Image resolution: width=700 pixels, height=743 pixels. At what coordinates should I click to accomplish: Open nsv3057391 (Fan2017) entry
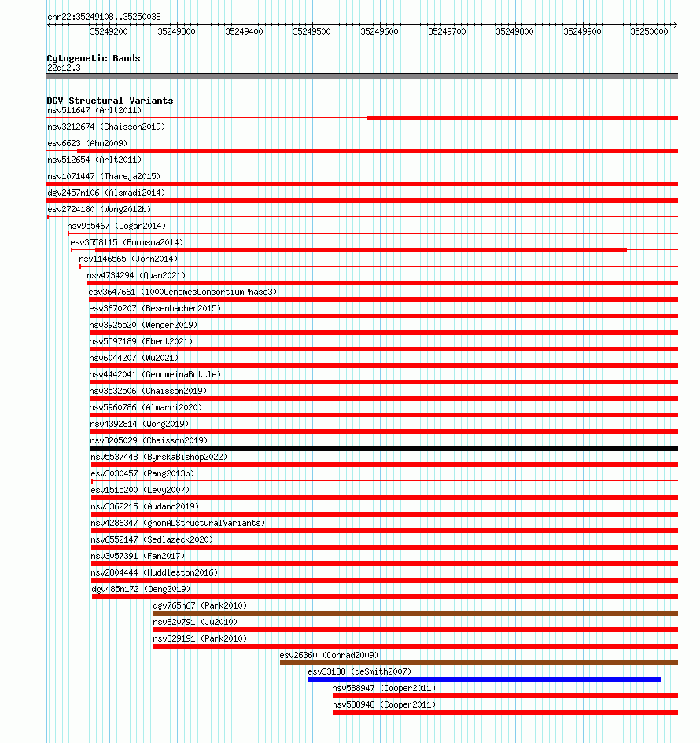point(138,557)
